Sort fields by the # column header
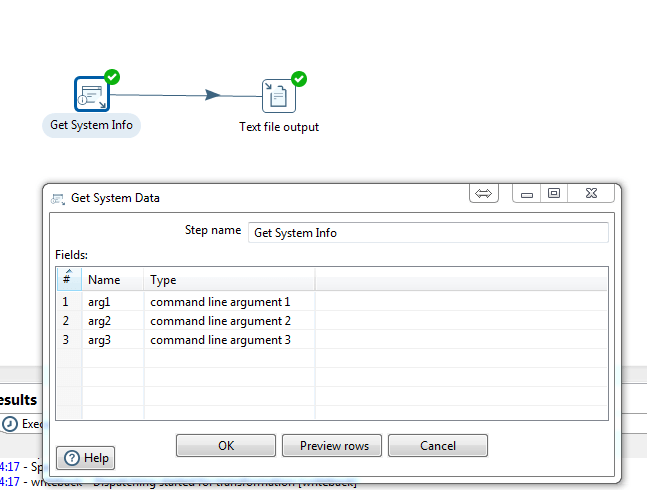647x490 pixels. (x=68, y=279)
